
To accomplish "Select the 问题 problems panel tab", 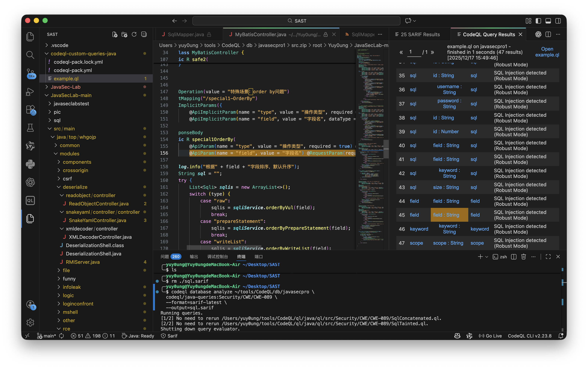I will [165, 257].
